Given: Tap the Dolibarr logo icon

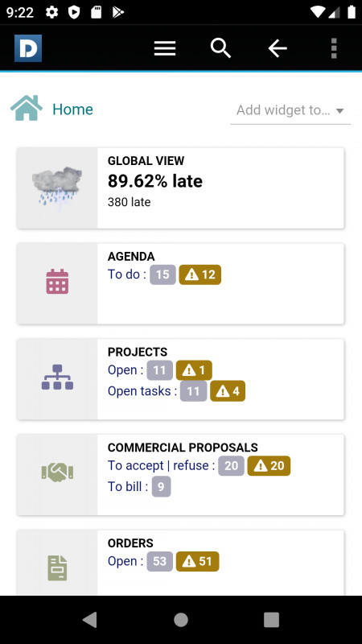Looking at the screenshot, I should tap(28, 48).
